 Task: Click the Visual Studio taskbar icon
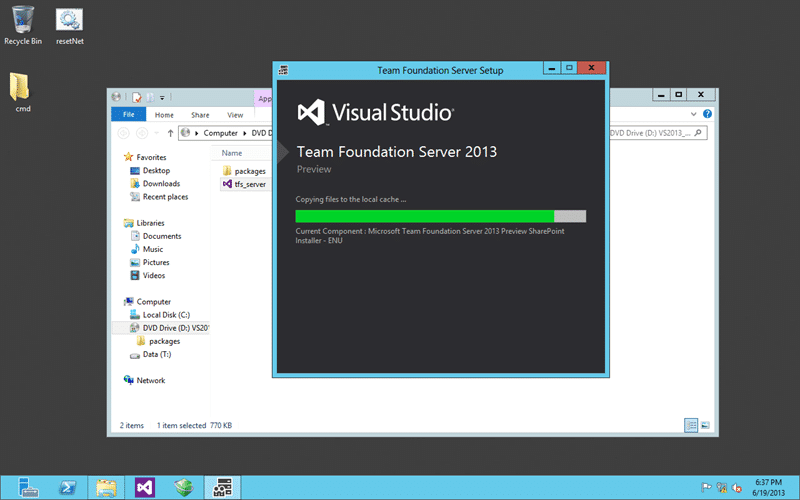tap(145, 488)
